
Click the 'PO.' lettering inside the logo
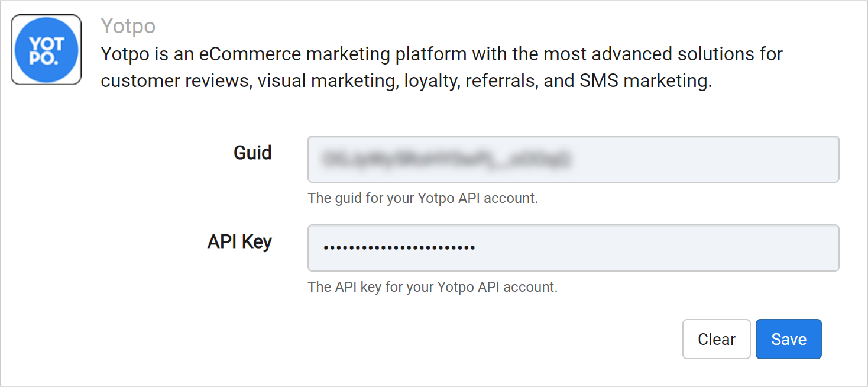(44, 59)
